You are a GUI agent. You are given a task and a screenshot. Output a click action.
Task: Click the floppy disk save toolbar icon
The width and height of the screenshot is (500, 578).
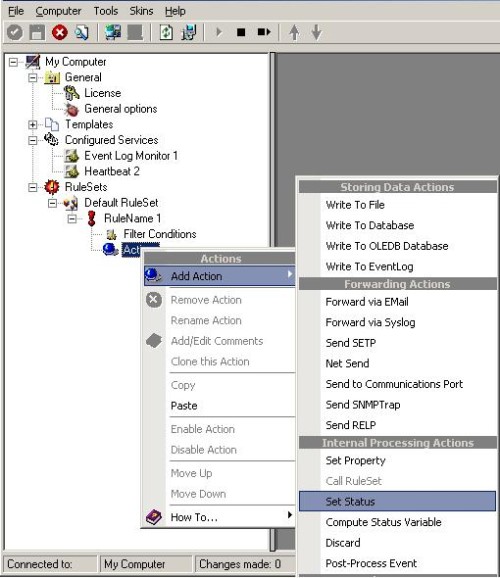[37, 32]
